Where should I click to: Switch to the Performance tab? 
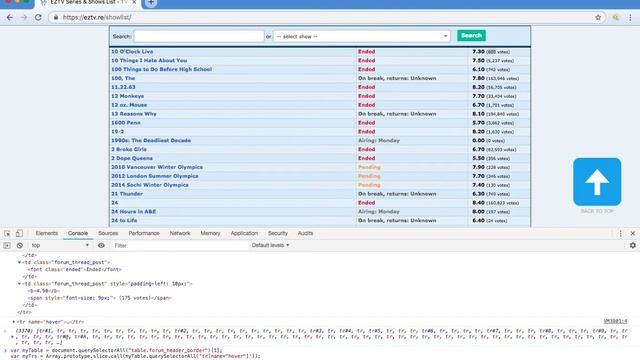(x=144, y=233)
